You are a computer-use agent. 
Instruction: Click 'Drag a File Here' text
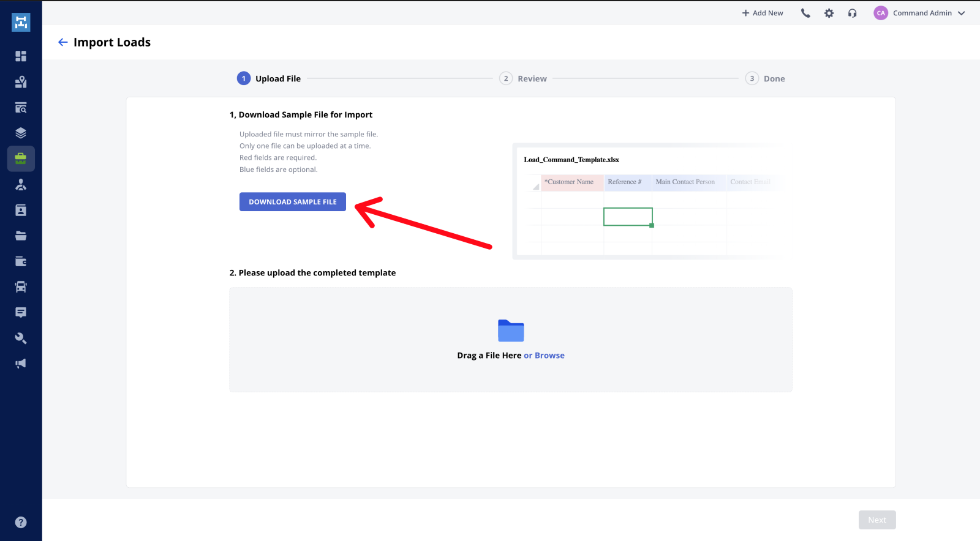click(489, 356)
